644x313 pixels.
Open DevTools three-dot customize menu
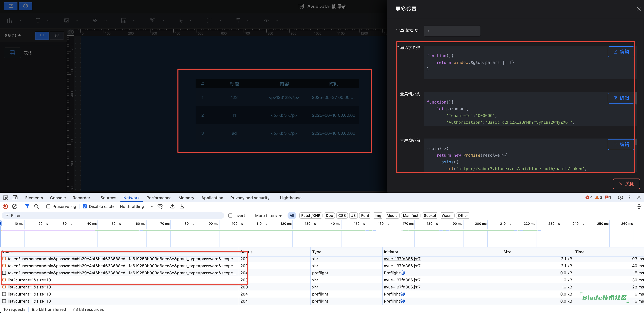(x=630, y=198)
